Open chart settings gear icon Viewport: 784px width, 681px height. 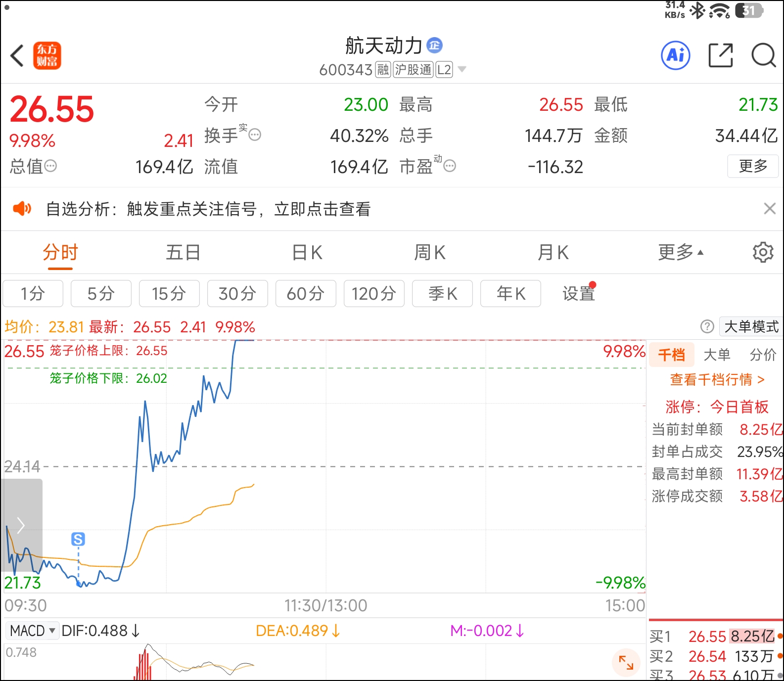763,253
